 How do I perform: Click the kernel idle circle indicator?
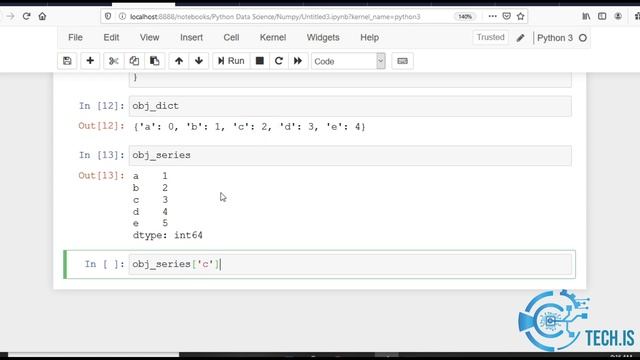[583, 38]
